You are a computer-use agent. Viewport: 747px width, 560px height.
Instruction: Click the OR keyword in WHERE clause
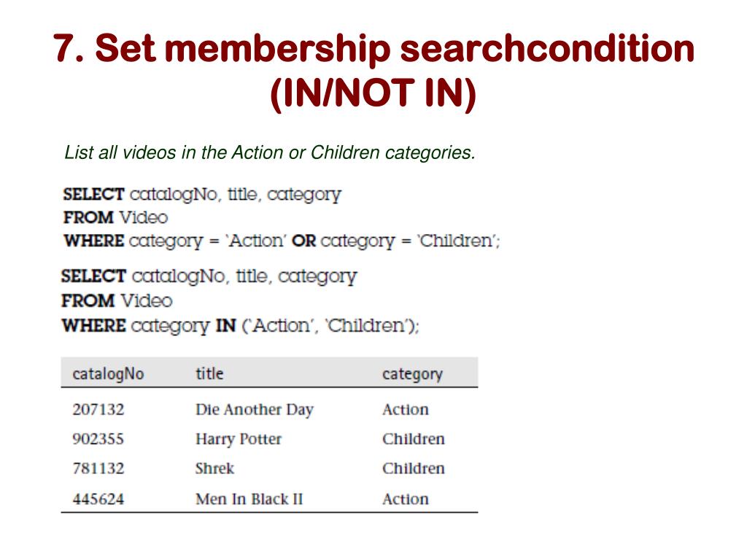(x=303, y=241)
